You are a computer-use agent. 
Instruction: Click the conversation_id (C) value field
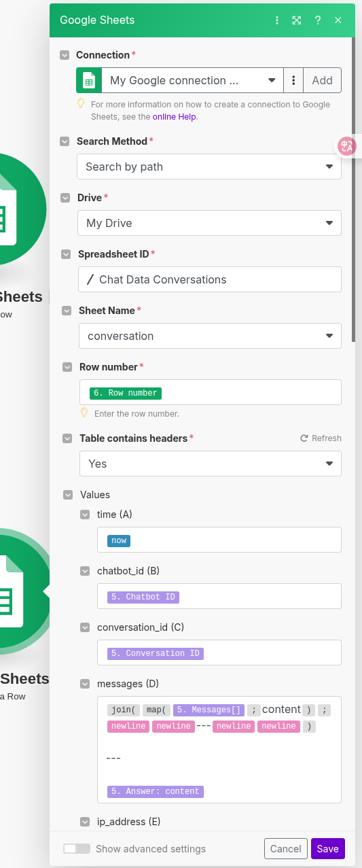tap(219, 653)
